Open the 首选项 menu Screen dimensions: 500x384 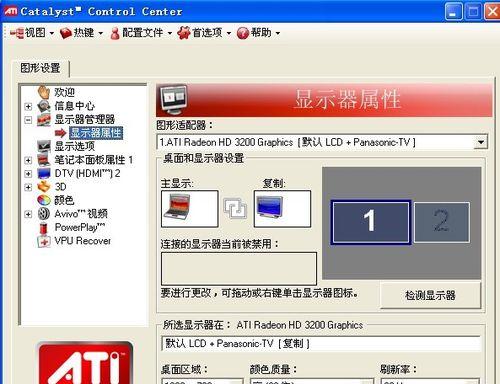pyautogui.click(x=204, y=33)
